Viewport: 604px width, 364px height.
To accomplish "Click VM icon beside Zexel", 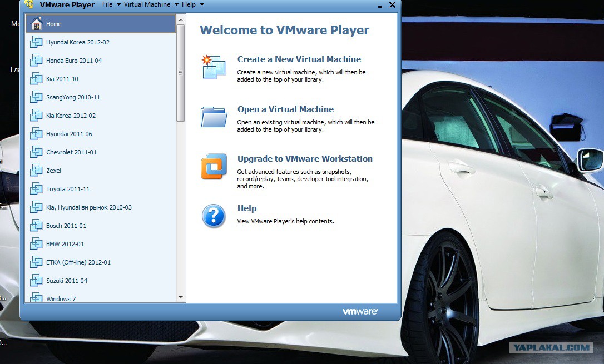I will [36, 171].
